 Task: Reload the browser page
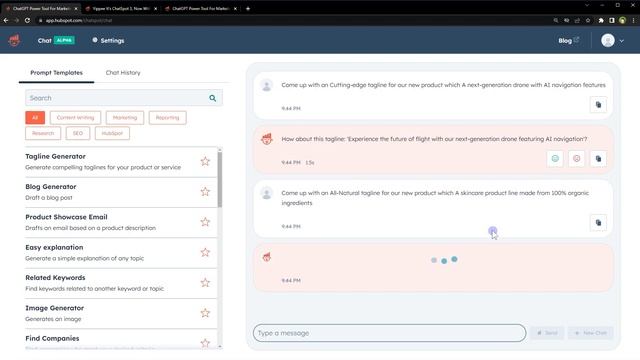click(27, 20)
